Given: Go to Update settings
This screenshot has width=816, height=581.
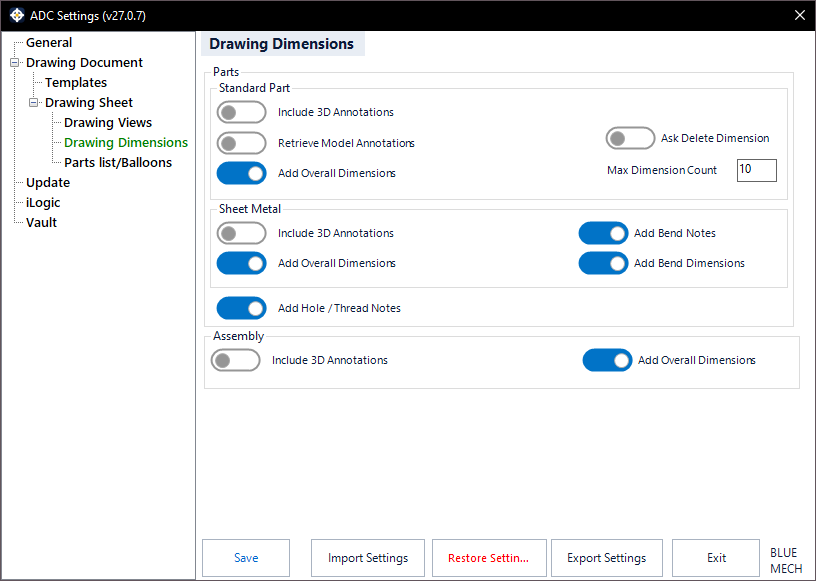Looking at the screenshot, I should point(48,183).
